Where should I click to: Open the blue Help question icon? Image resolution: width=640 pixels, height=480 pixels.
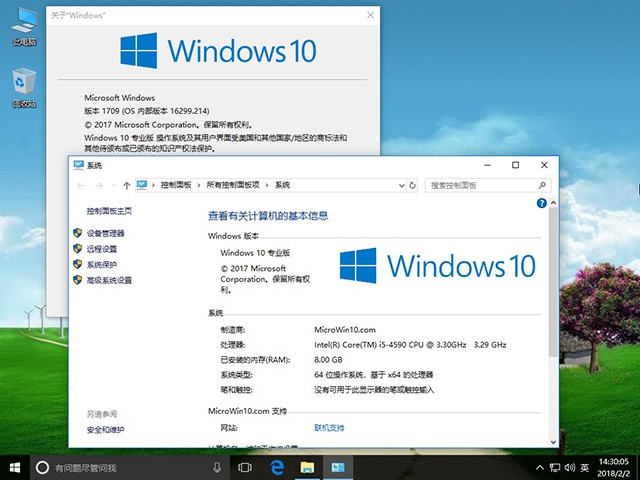(x=542, y=203)
